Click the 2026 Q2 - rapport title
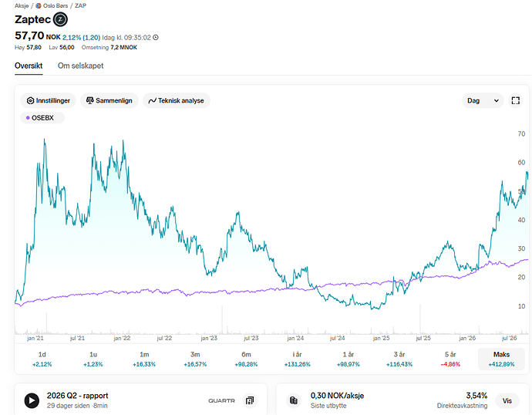This screenshot has width=532, height=415. 77,396
